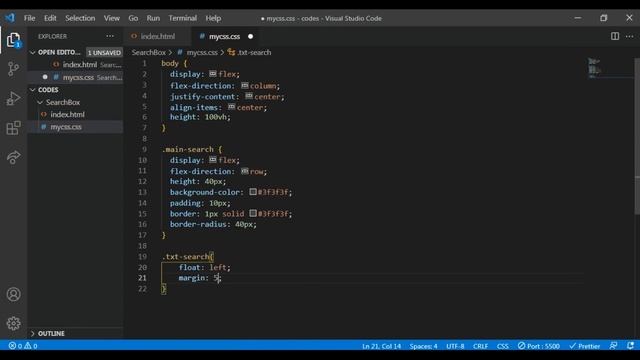This screenshot has height=360, width=640.
Task: Open the Source Control view
Action: coord(13,69)
